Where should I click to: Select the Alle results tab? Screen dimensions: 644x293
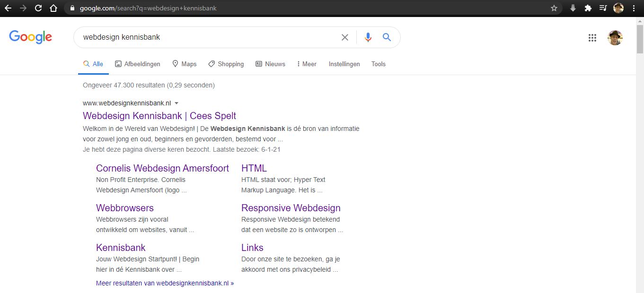93,64
